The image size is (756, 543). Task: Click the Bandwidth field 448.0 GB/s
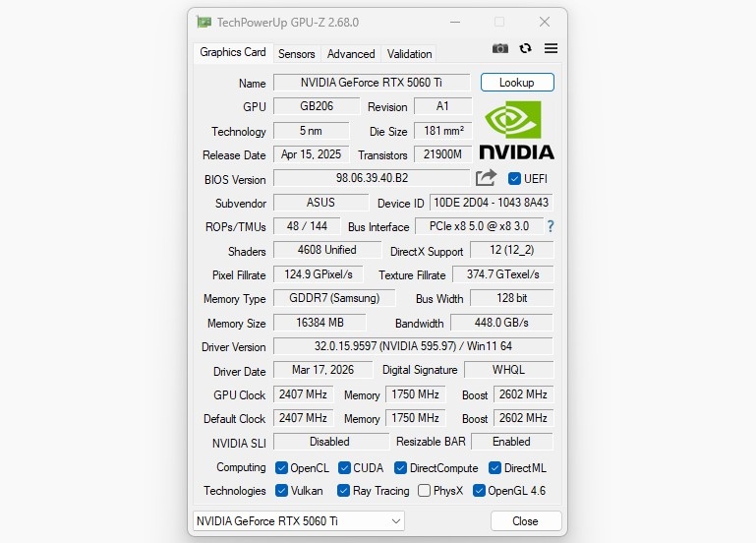point(501,322)
